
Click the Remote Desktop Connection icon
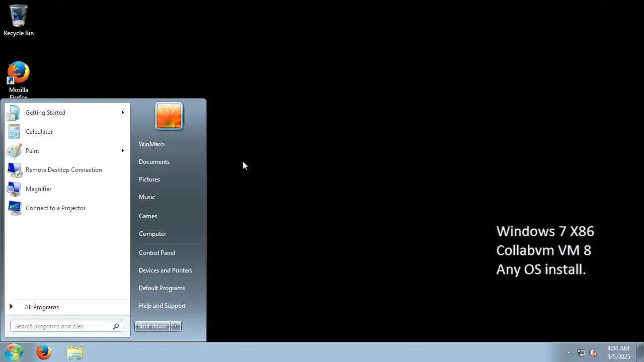(14, 170)
